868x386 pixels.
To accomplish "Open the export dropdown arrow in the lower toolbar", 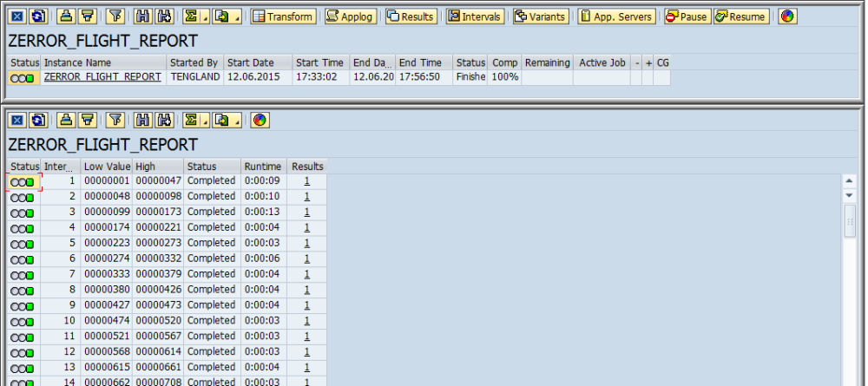I will tap(237, 120).
